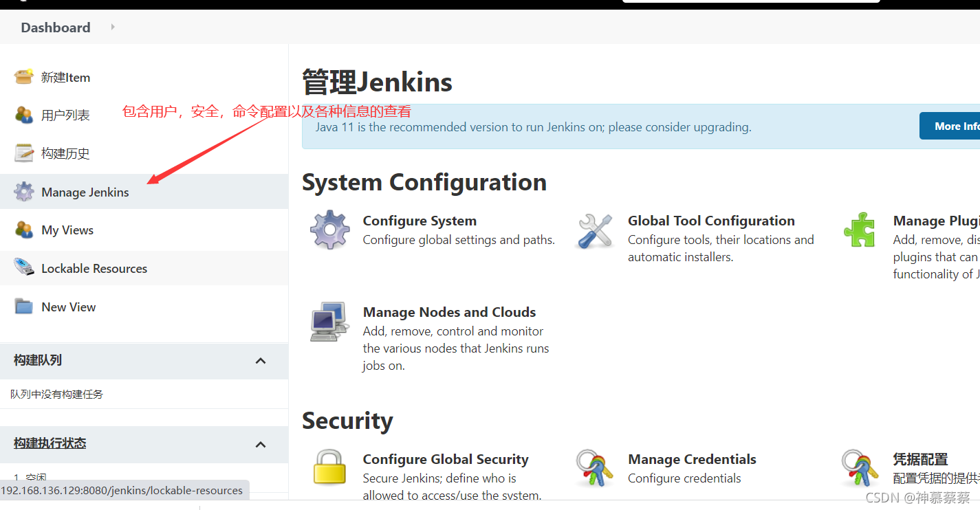
Task: Click the Security section heading
Action: [347, 421]
